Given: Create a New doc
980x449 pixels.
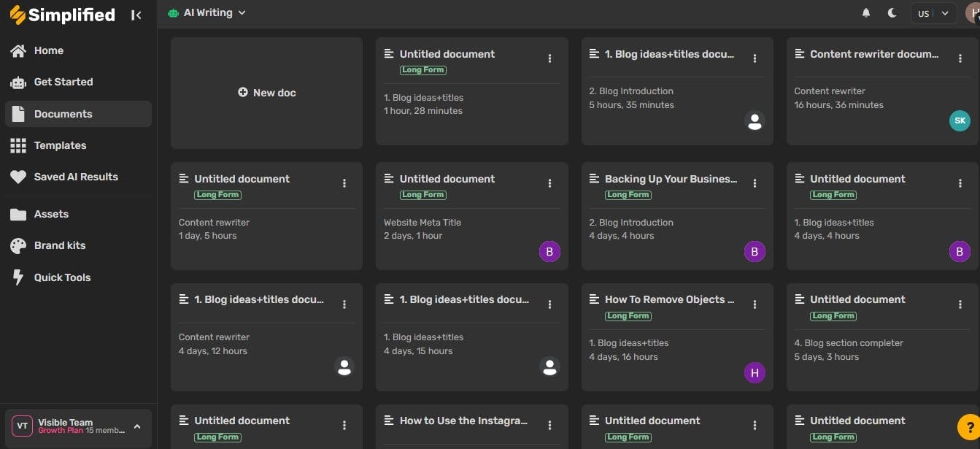Looking at the screenshot, I should click(266, 93).
